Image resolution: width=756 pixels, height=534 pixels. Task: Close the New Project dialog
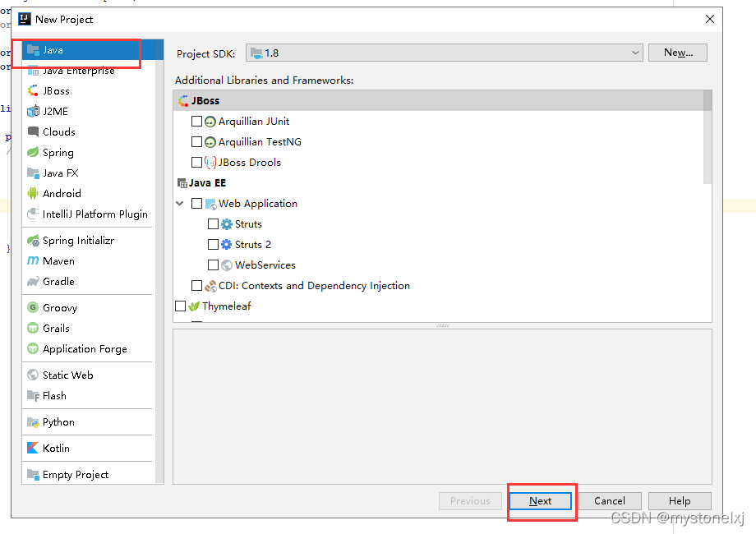click(710, 19)
